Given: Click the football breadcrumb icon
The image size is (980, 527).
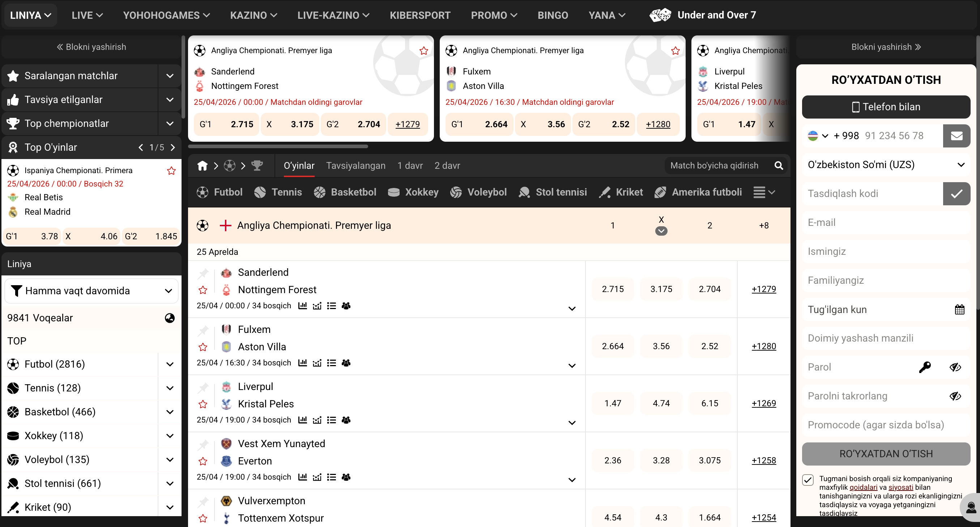Looking at the screenshot, I should pyautogui.click(x=230, y=166).
